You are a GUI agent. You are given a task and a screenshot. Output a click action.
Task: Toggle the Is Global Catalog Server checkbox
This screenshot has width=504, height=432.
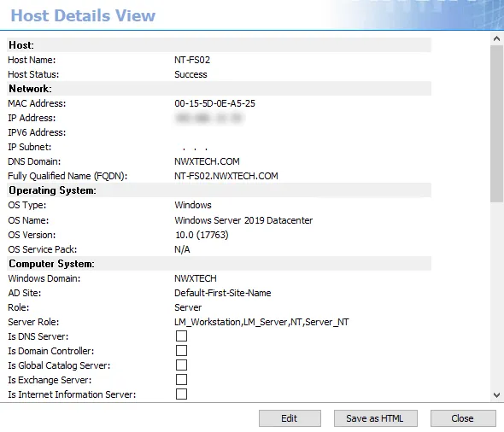pos(181,365)
